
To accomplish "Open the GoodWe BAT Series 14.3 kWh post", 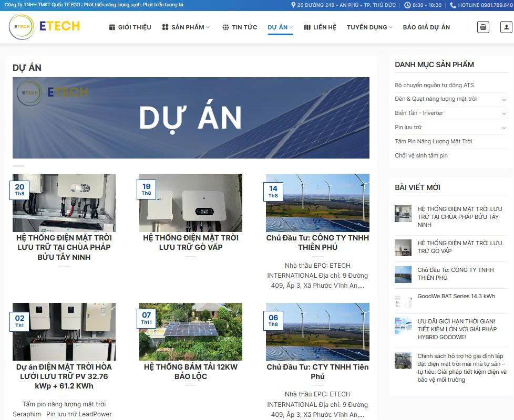I will 456,296.
